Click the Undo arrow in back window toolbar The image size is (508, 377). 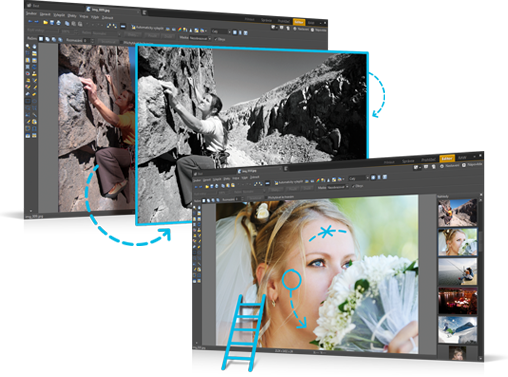[30, 21]
